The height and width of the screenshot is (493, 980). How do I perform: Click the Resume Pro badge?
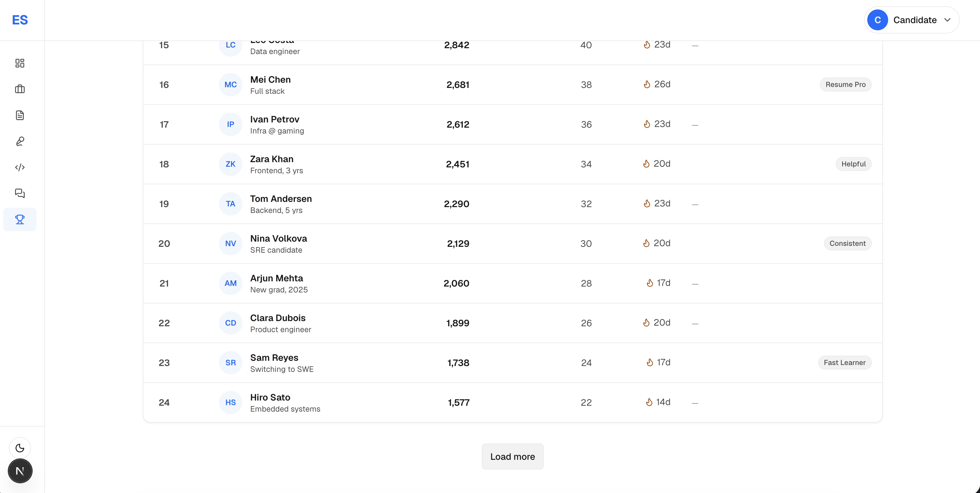click(845, 84)
